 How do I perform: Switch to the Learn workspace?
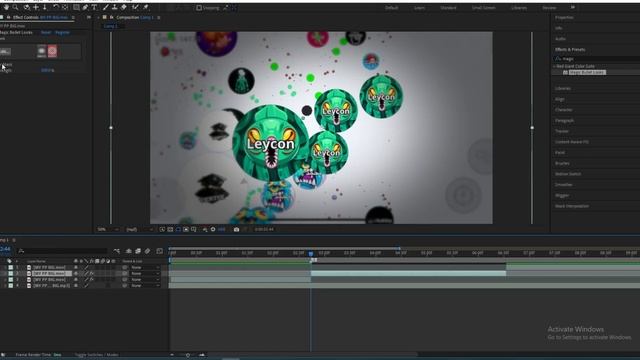point(420,8)
